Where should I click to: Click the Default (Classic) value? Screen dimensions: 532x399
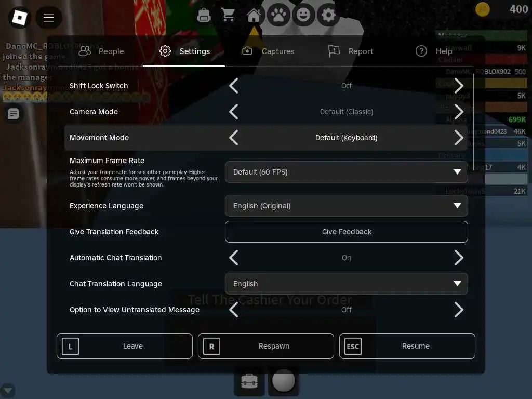[347, 112]
